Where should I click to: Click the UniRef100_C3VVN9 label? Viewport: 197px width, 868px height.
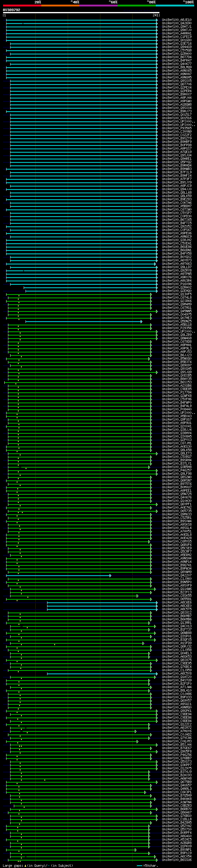(x=177, y=131)
